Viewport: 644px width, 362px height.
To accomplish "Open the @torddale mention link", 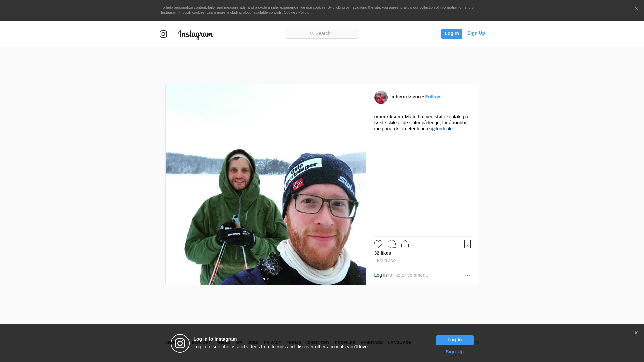I will pos(442,129).
